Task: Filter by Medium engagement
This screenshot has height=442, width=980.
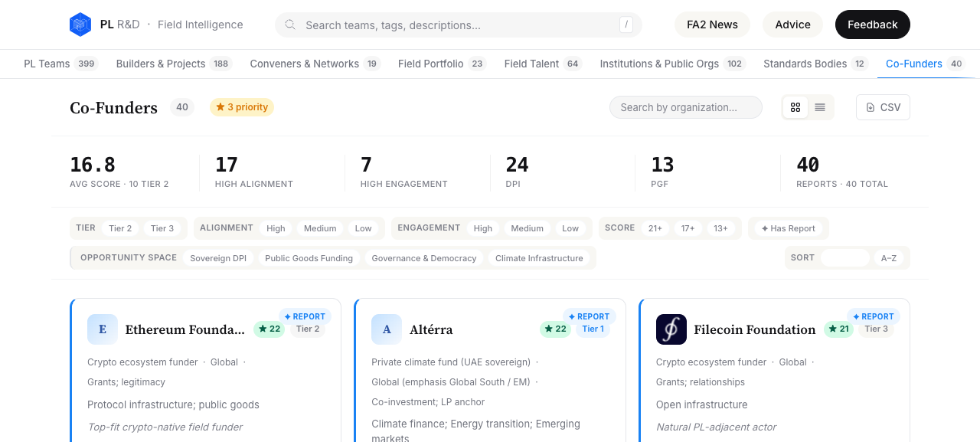Action: [x=528, y=228]
